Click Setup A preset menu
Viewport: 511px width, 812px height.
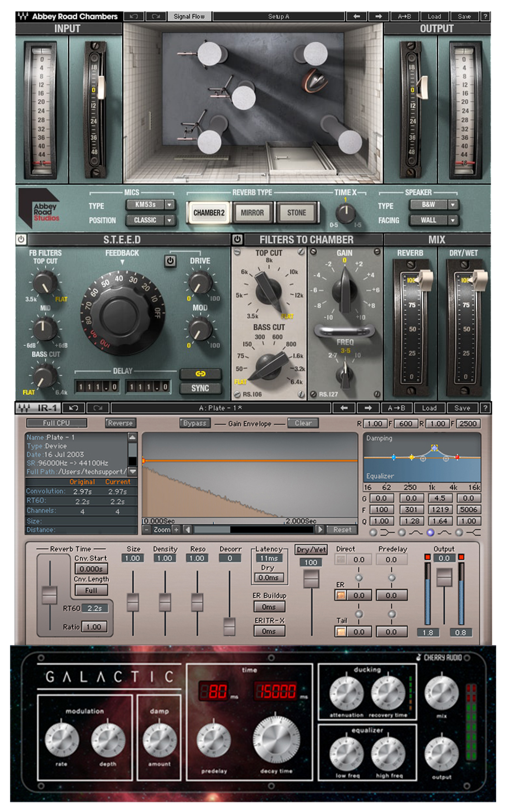[x=279, y=16]
